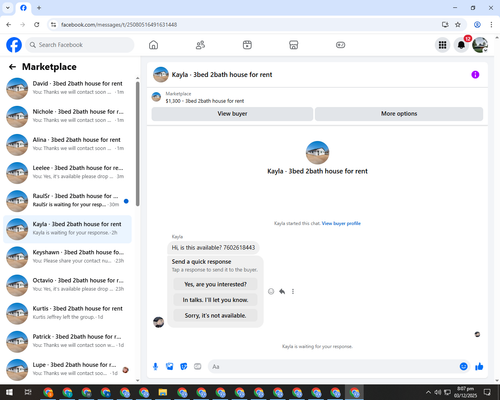
Task: Click the Facebook logo icon
Action: 14,45
